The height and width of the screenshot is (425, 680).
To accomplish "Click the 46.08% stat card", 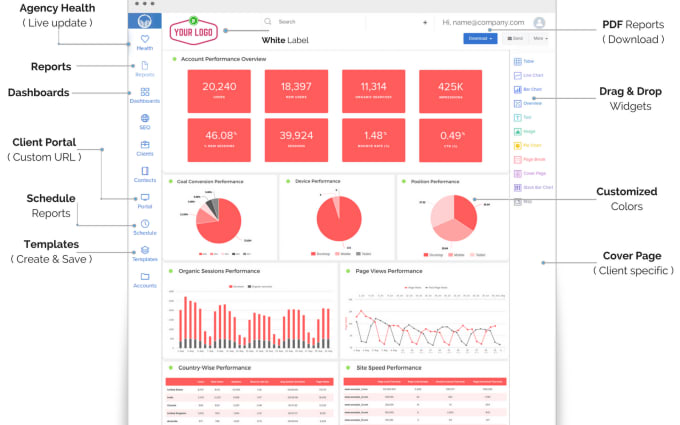I will click(219, 140).
